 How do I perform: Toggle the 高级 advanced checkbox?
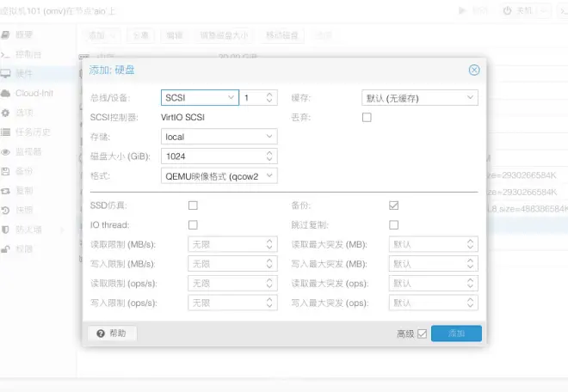[x=422, y=334]
